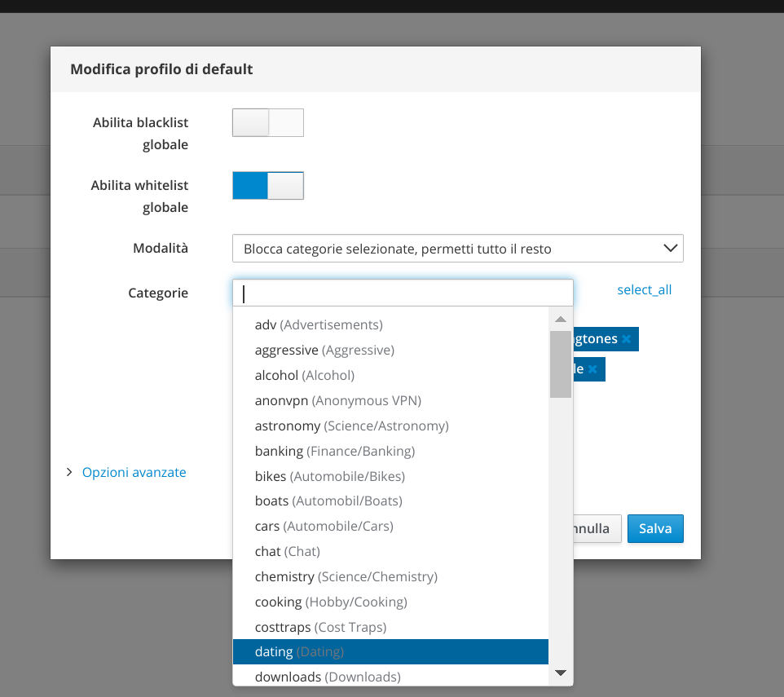This screenshot has width=784, height=697.
Task: Click the select_all link
Action: tap(644, 289)
